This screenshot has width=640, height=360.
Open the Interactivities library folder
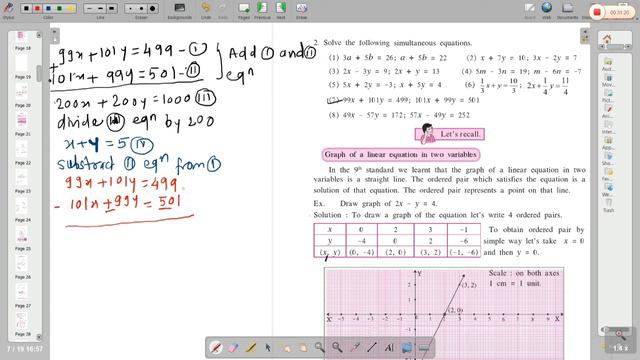608,127
